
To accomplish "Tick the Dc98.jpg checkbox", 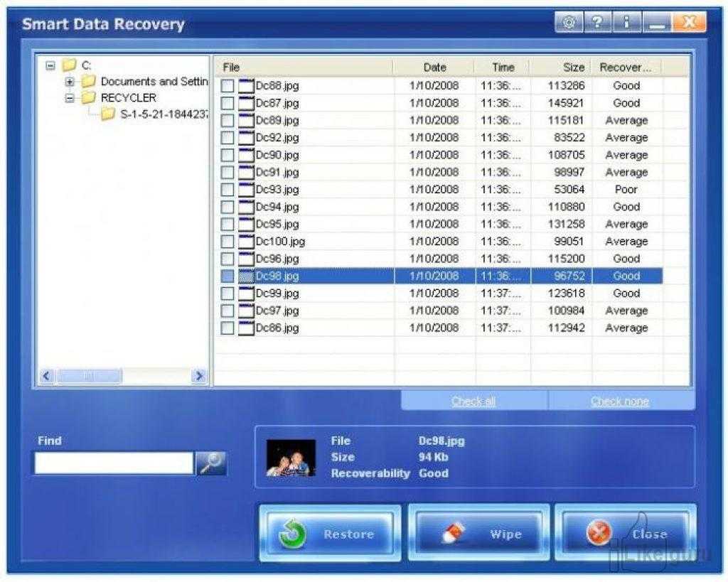I will click(227, 276).
